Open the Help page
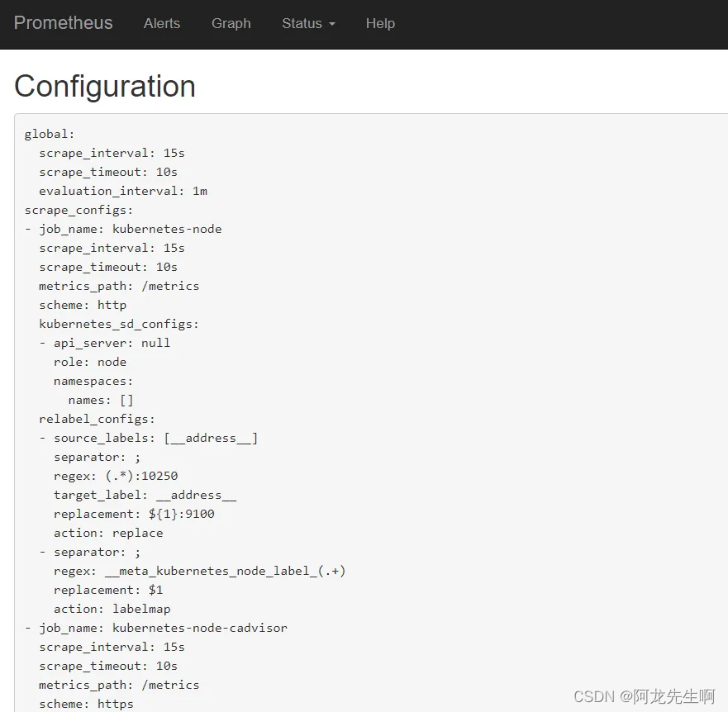 tap(380, 23)
